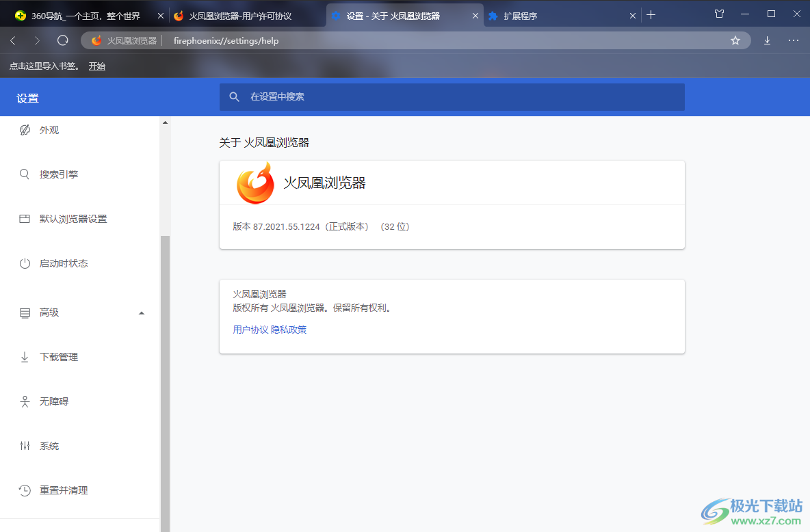Switch to the 360导航 tab
The width and height of the screenshot is (810, 532).
coord(86,16)
